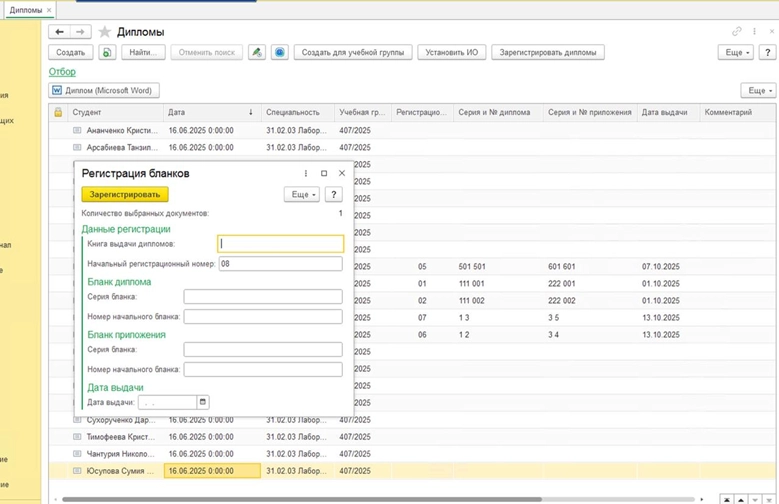
Task: Click the copy document icon next to Создать
Action: click(107, 52)
